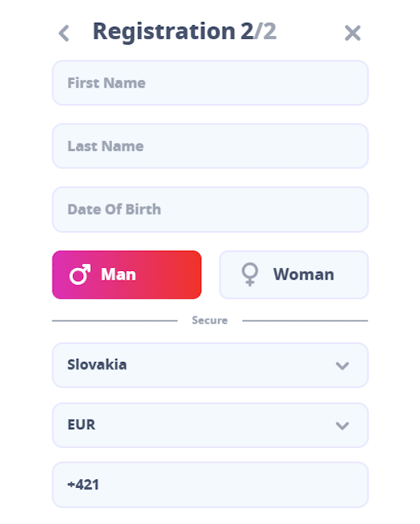Click the Secure divider label
Image resolution: width=420 pixels, height=524 pixels.
click(210, 320)
